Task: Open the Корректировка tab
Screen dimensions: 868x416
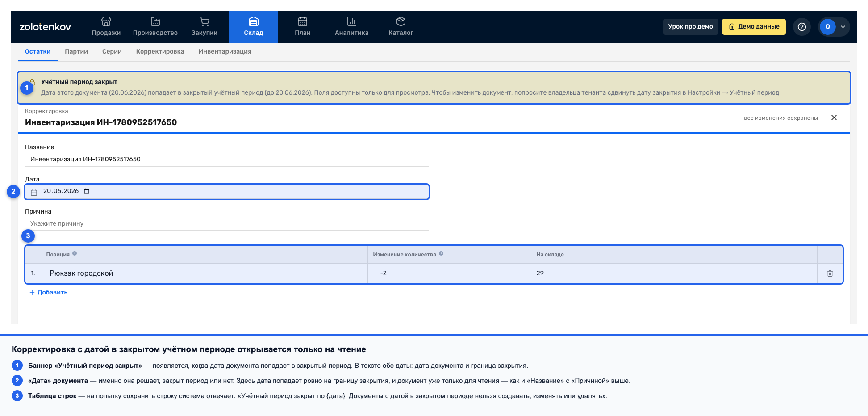Action: click(x=160, y=52)
